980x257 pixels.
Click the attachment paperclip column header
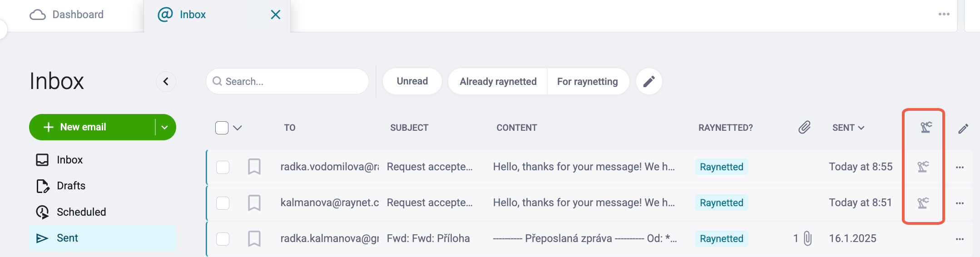[x=804, y=127]
